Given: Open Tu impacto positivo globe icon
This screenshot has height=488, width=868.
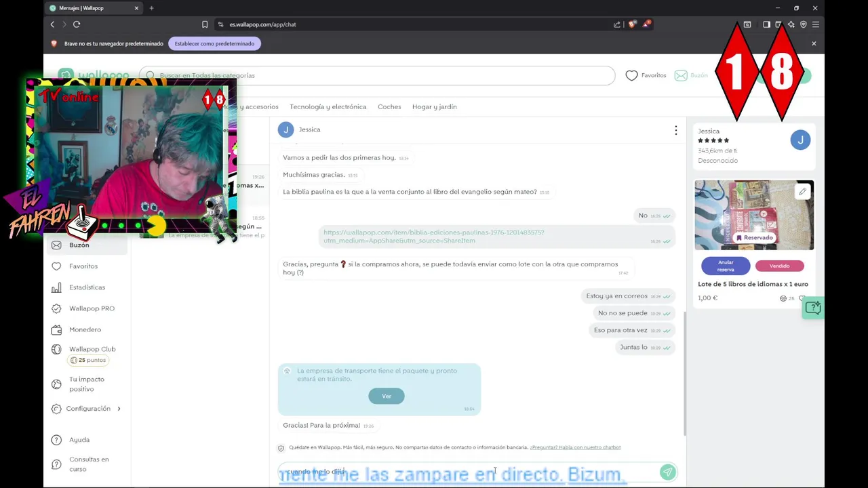Looking at the screenshot, I should 56,384.
